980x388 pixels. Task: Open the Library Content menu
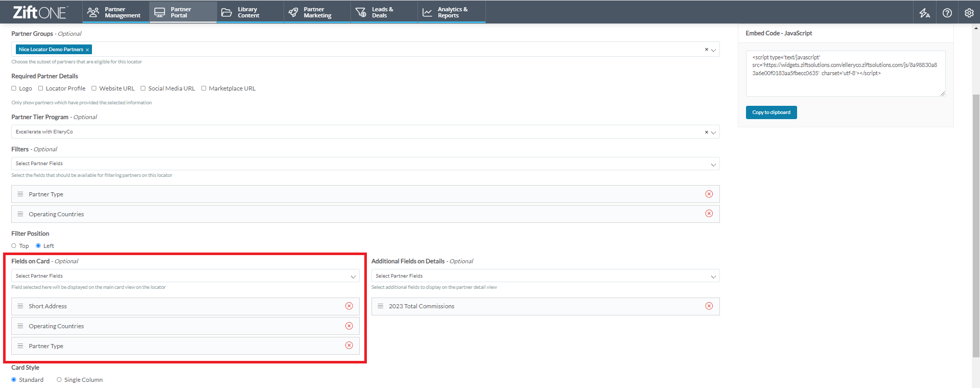[x=250, y=12]
